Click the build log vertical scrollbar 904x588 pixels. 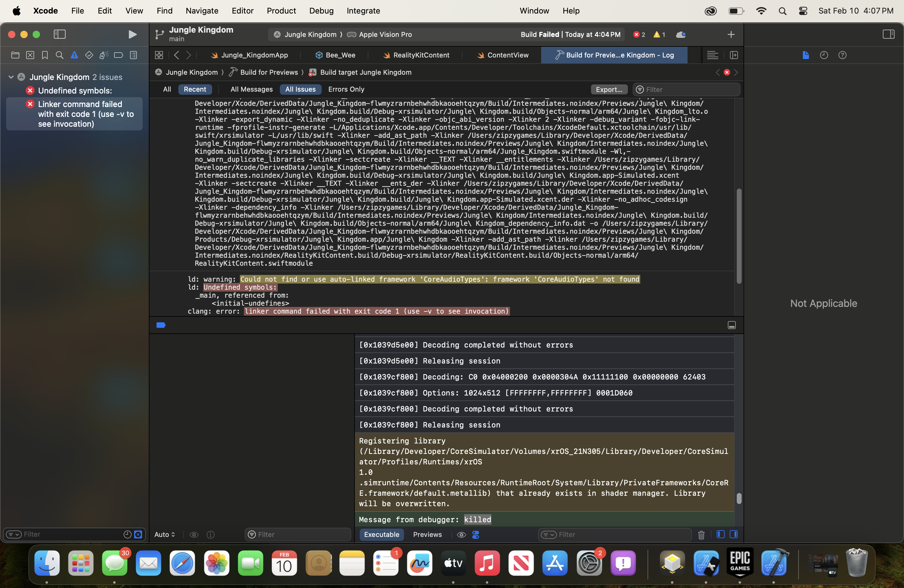point(739,236)
